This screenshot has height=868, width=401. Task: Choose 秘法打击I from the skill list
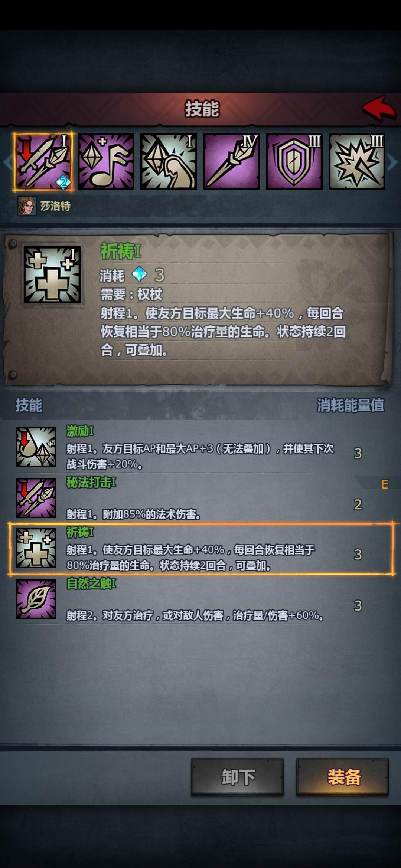click(200, 498)
